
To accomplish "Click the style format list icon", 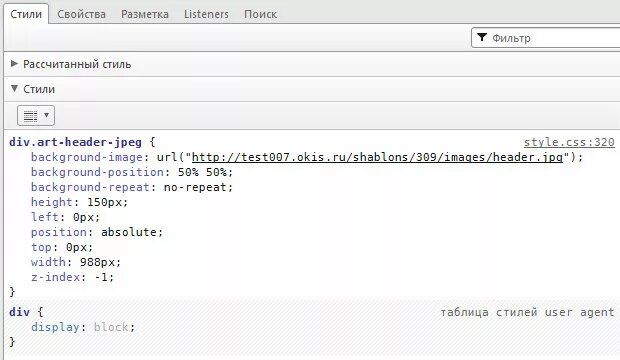I will (x=30, y=116).
